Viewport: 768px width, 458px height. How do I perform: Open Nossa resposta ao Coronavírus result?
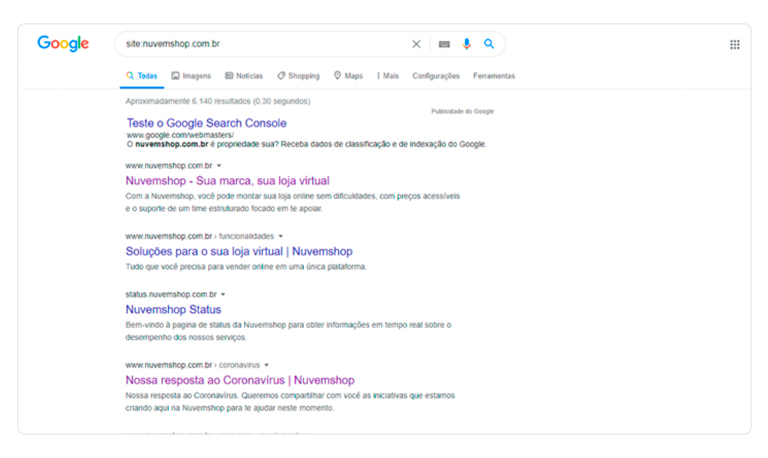click(x=240, y=380)
